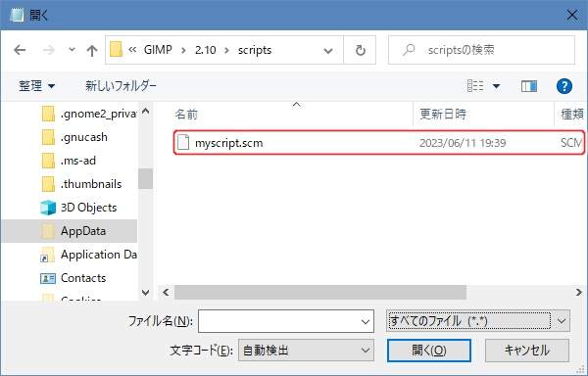Click the folder icon in address bar
This screenshot has width=588, height=376.
116,50
